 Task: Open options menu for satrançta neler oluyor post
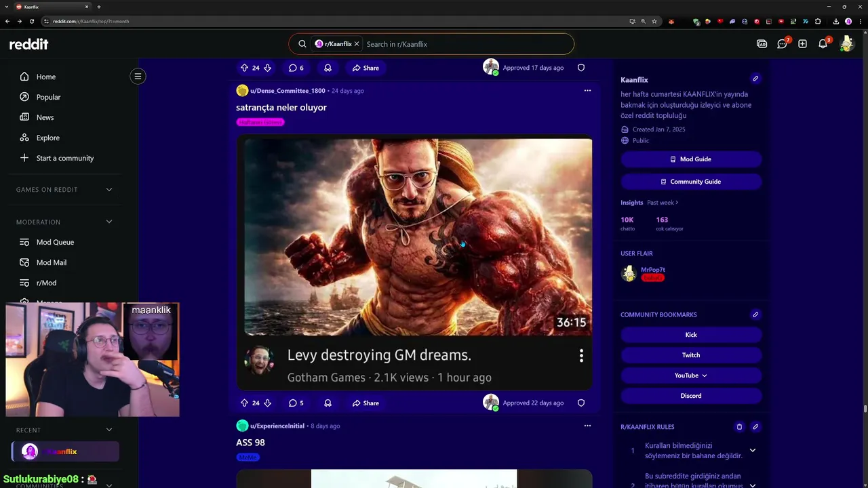(587, 90)
